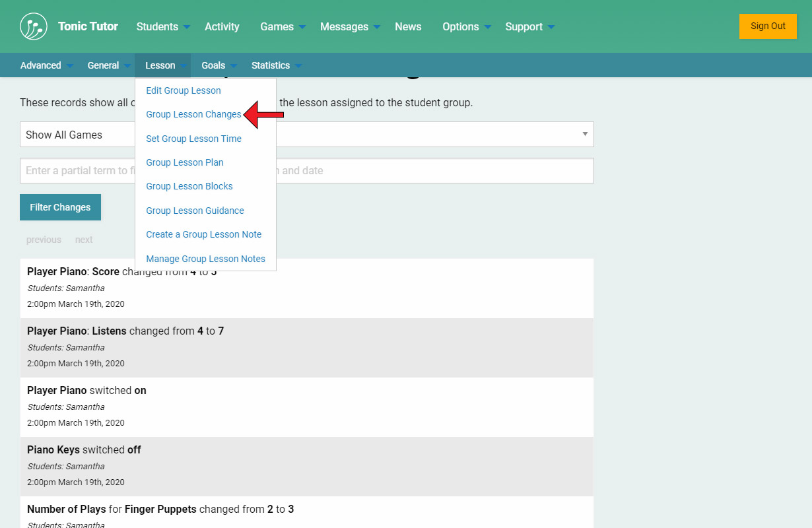Viewport: 812px width, 528px height.
Task: Open the Goals submenu
Action: tap(219, 65)
